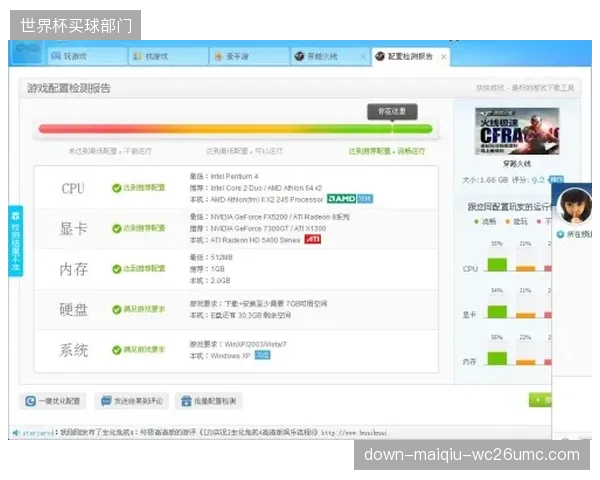Screen dimensions: 600x480
Task: Click the 一键优化配置 refresh icon
Action: 31,401
